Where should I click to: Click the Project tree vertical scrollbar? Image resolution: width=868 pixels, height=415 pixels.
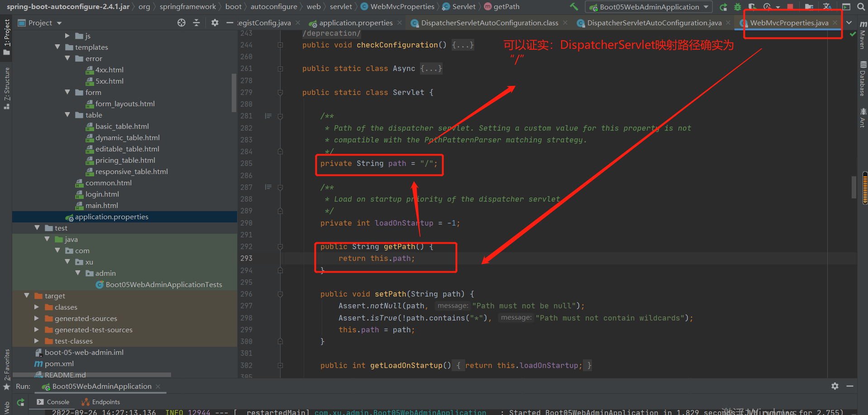click(x=234, y=93)
